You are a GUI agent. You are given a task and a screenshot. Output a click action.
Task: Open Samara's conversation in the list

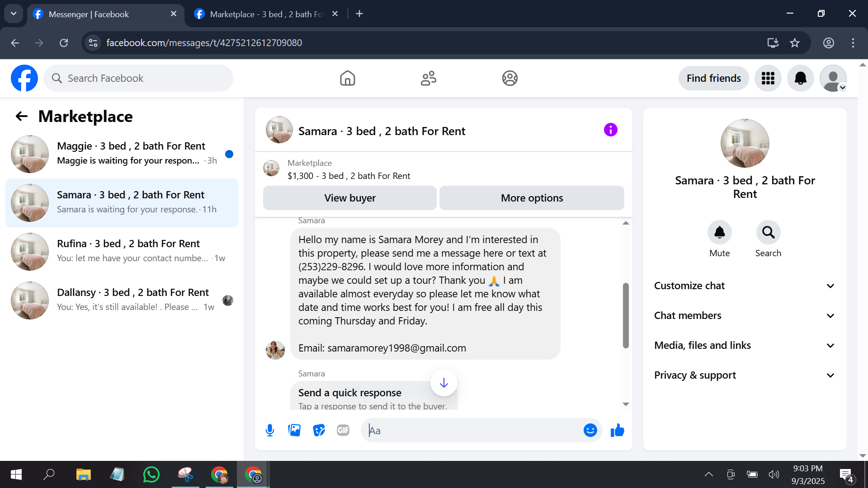(122, 202)
